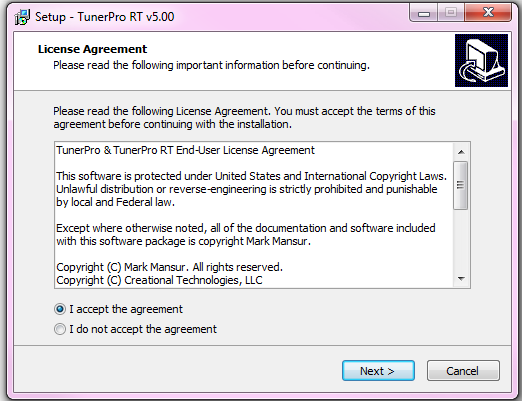Click the 'Unlawful distribution or reverse-engineering' line

(247, 189)
